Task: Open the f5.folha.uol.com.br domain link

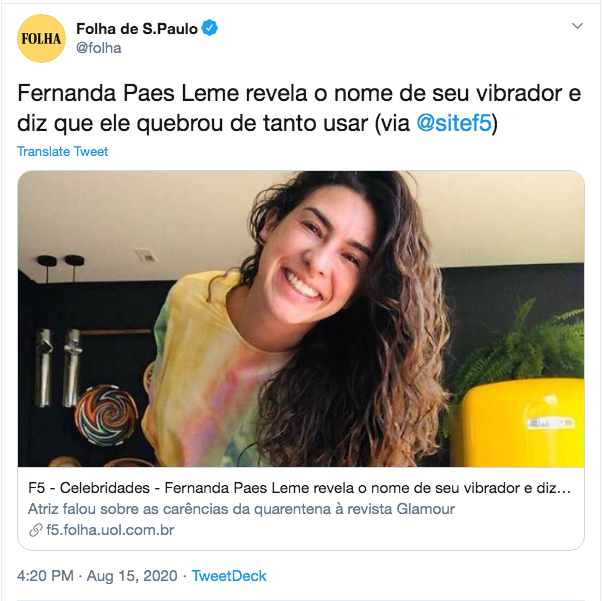Action: point(110,530)
